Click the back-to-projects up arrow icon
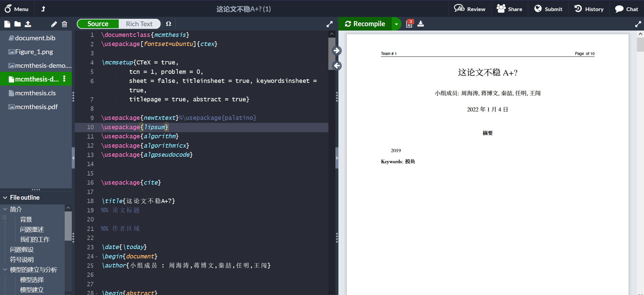Screen dimensions: 644x295 tap(43, 9)
